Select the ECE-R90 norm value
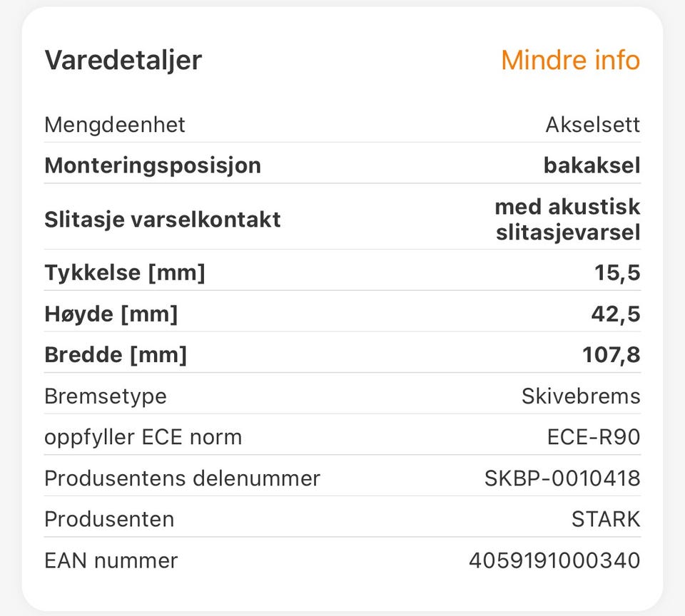This screenshot has width=685, height=616. (x=594, y=437)
